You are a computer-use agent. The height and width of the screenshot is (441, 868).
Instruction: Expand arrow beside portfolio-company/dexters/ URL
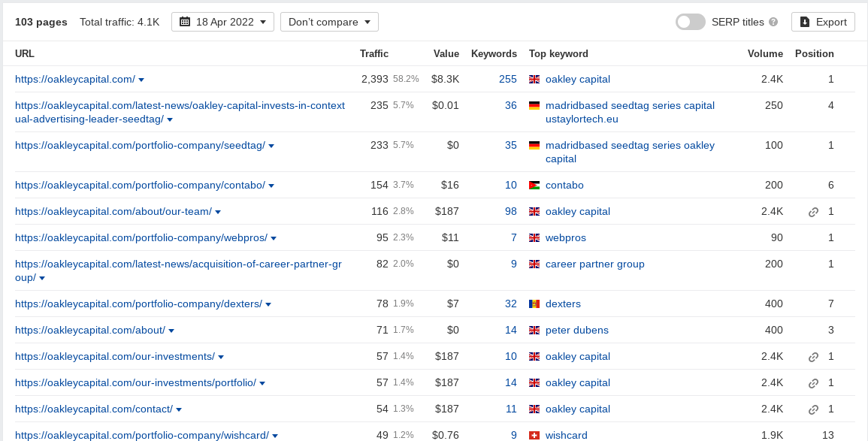click(268, 304)
